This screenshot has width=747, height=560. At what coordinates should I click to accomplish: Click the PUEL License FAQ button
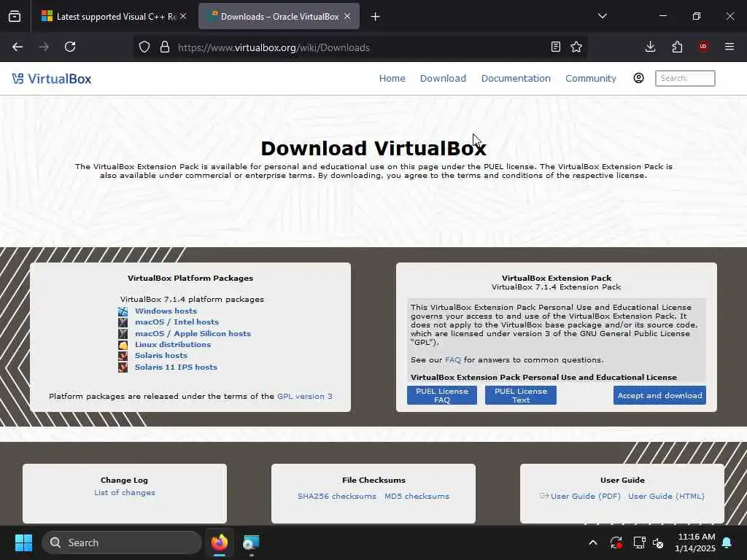coord(441,395)
